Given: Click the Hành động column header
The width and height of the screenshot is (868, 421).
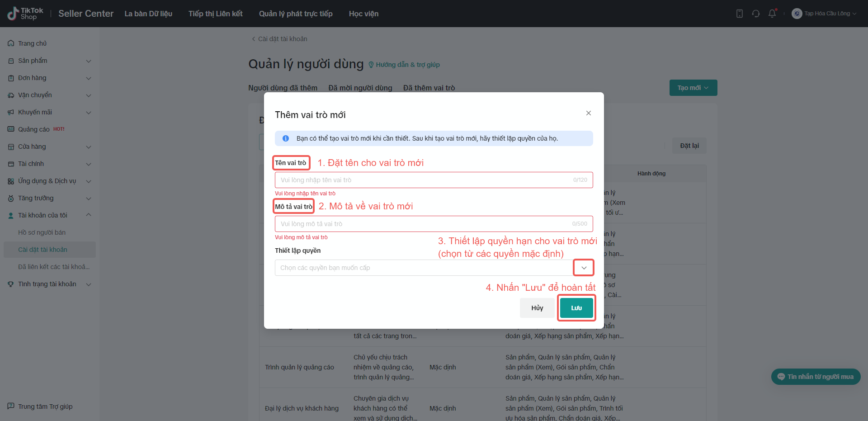Looking at the screenshot, I should (651, 174).
